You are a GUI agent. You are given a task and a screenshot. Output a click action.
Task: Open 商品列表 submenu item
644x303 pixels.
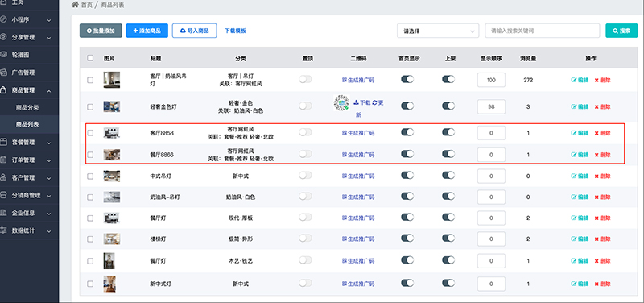coord(27,124)
